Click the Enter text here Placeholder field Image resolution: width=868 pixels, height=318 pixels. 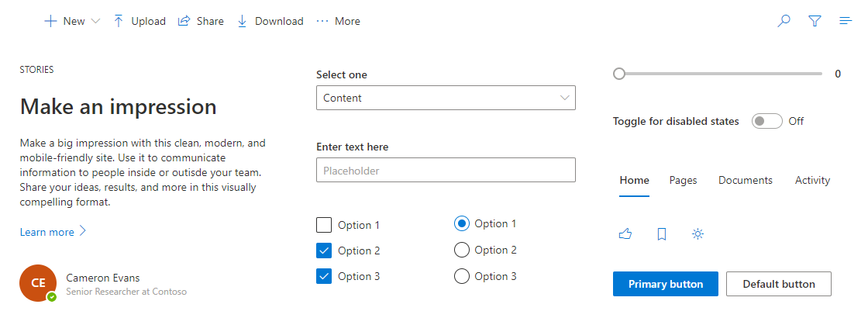(446, 170)
